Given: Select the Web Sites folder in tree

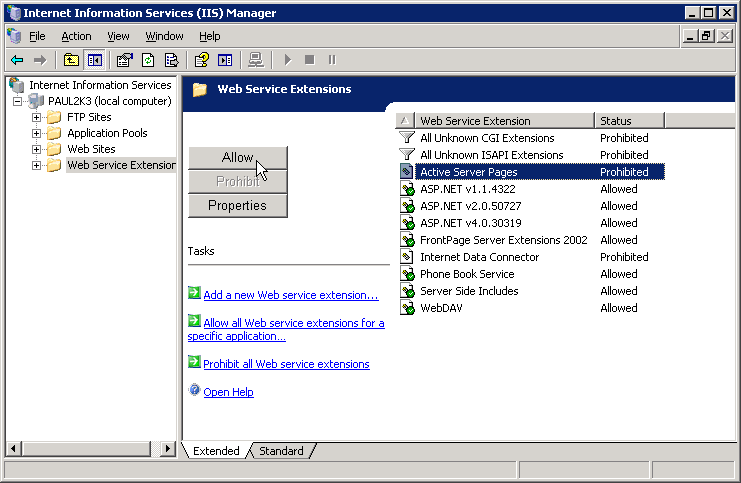Looking at the screenshot, I should tap(91, 149).
